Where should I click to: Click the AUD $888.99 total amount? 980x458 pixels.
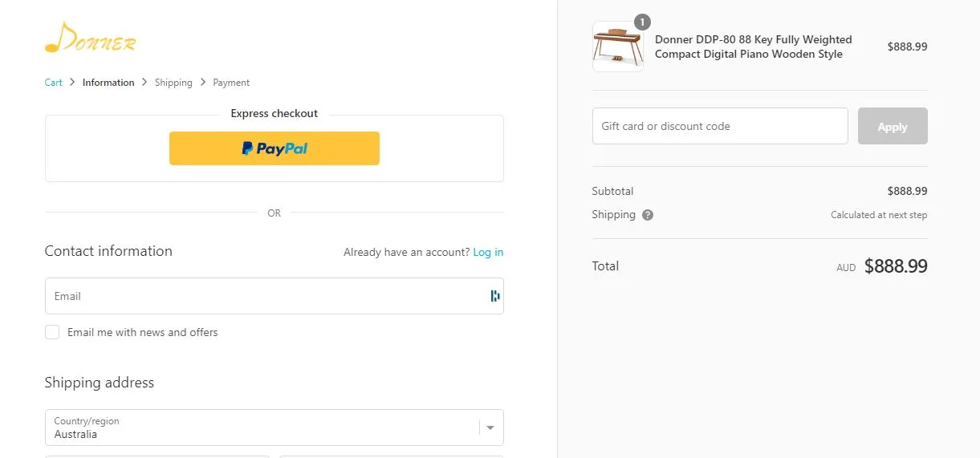pyautogui.click(x=895, y=266)
